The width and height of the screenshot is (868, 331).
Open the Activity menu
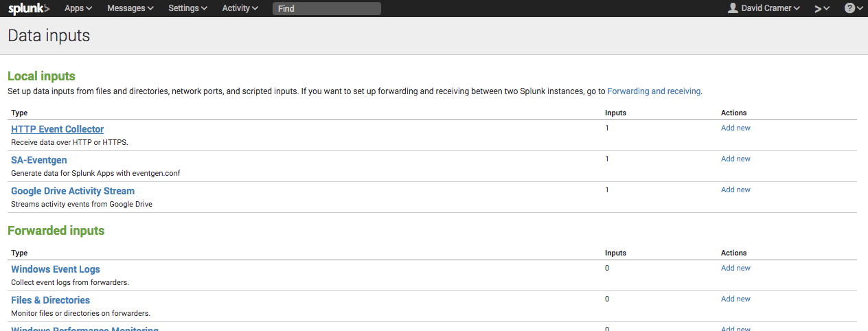coord(240,8)
